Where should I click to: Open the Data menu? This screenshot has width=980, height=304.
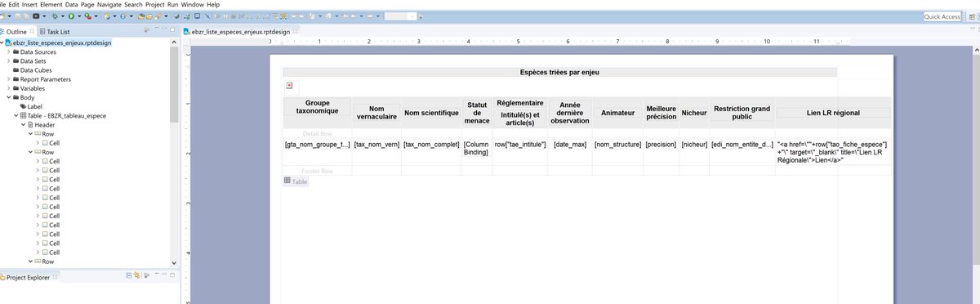[72, 4]
